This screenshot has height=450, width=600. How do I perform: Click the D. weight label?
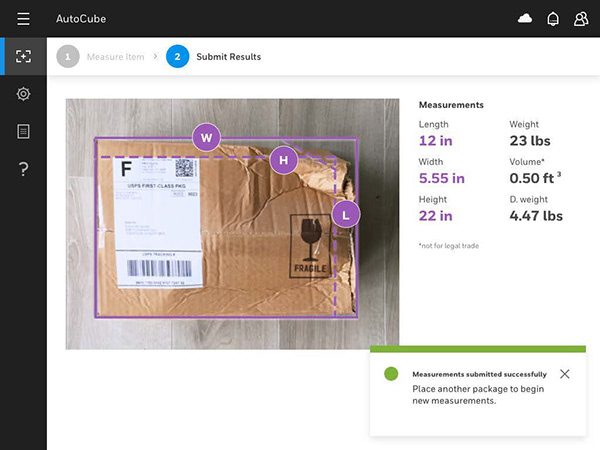(x=528, y=199)
